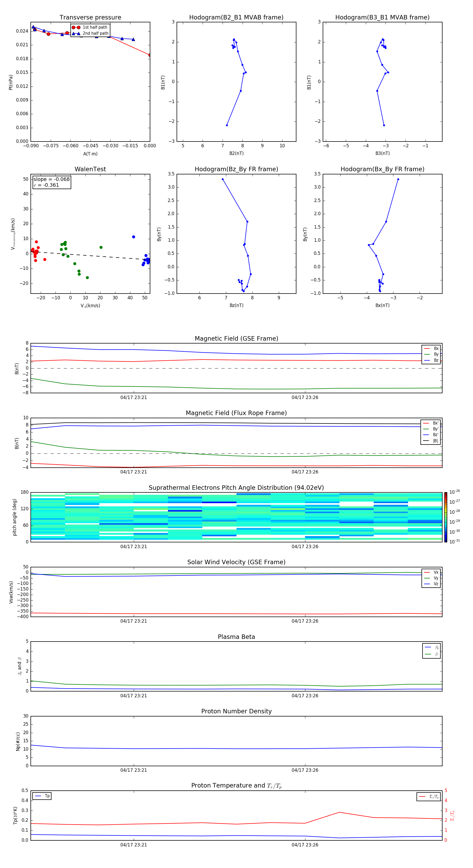The width and height of the screenshot is (473, 868).
Task: Click the "Pt(nPa)" y-axis label
Action: point(11,82)
